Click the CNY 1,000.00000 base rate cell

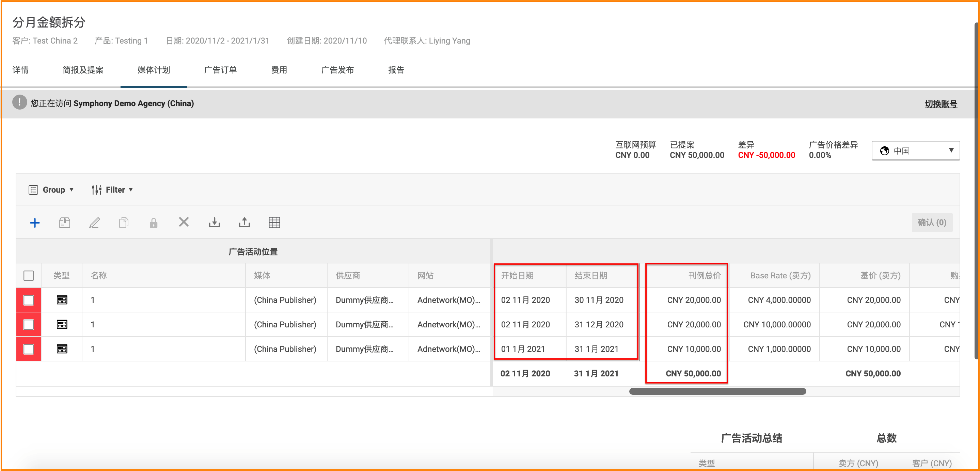click(x=775, y=349)
